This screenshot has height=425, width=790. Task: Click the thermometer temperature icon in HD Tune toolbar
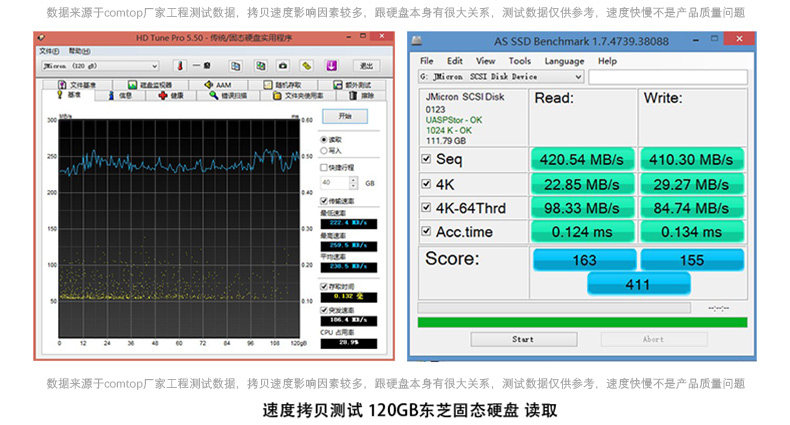point(180,66)
